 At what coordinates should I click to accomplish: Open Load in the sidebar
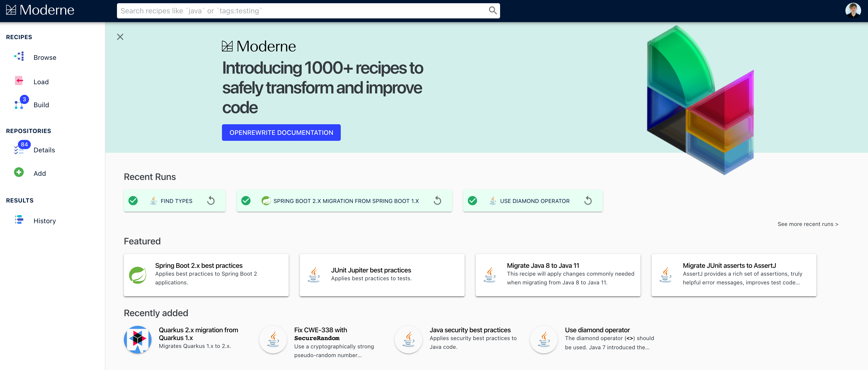click(41, 82)
